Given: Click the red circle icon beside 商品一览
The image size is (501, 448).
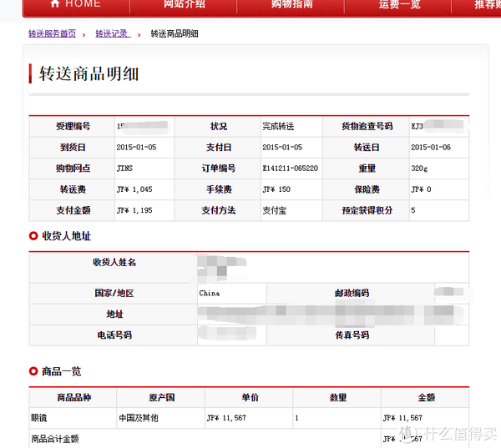Looking at the screenshot, I should click(33, 371).
